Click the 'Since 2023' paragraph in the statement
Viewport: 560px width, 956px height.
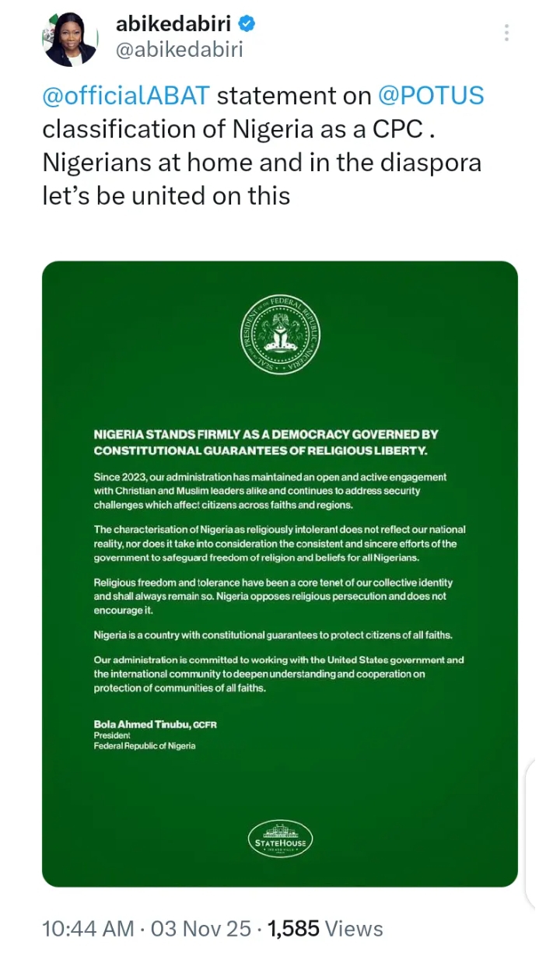pos(270,489)
